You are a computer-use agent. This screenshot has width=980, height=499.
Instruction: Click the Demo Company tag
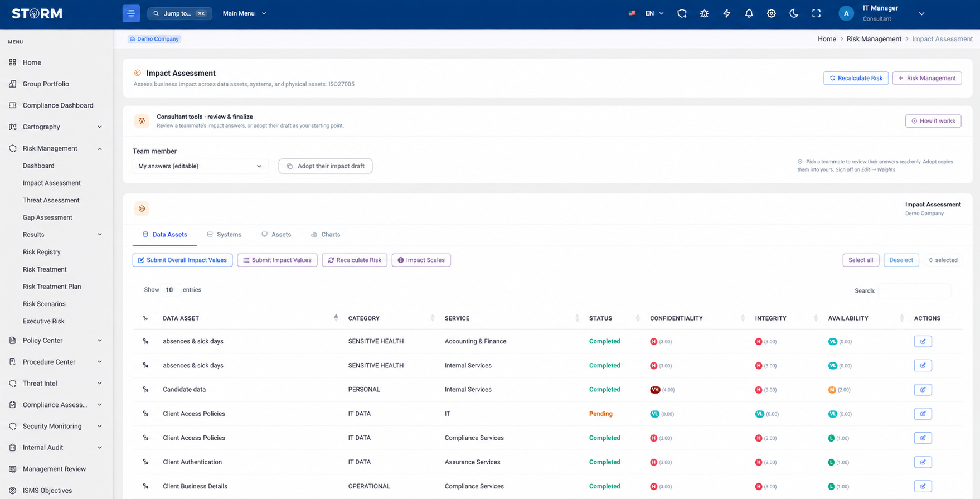tap(154, 39)
